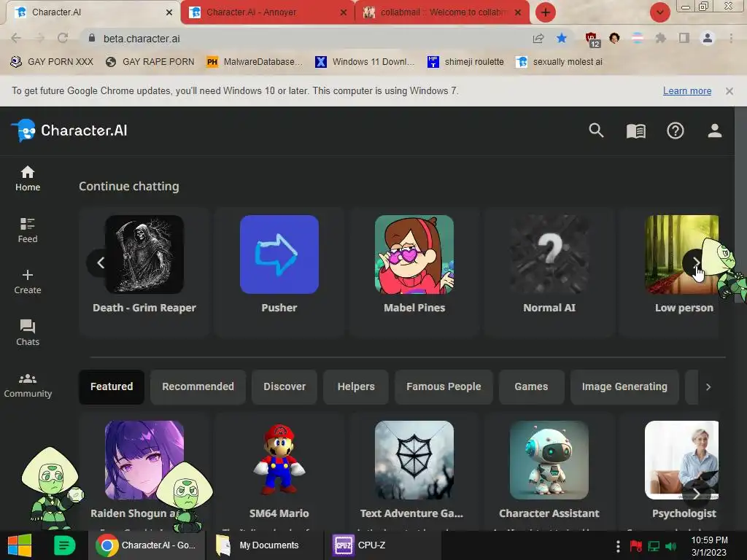747x560 pixels.
Task: Click the Chrome back arrow
Action: click(16, 38)
